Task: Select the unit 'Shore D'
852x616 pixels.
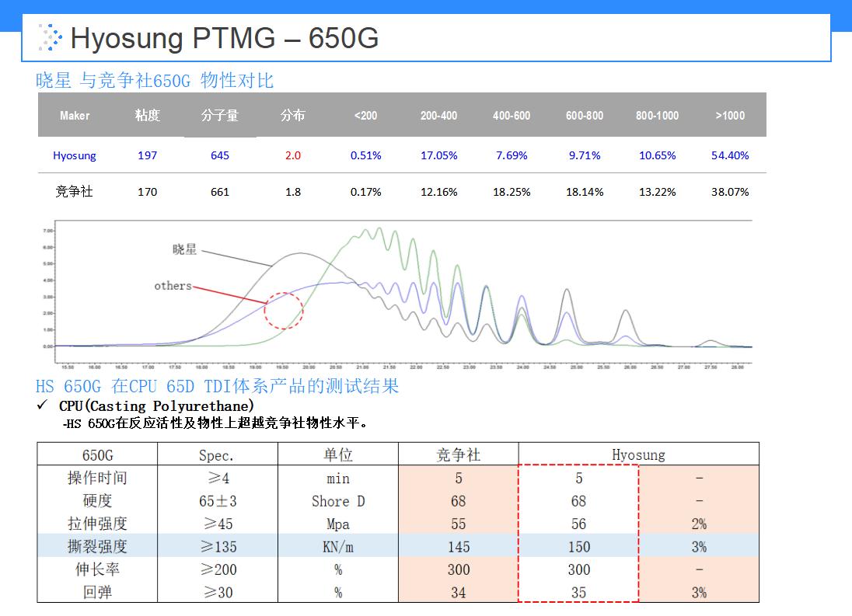Action: (x=338, y=501)
